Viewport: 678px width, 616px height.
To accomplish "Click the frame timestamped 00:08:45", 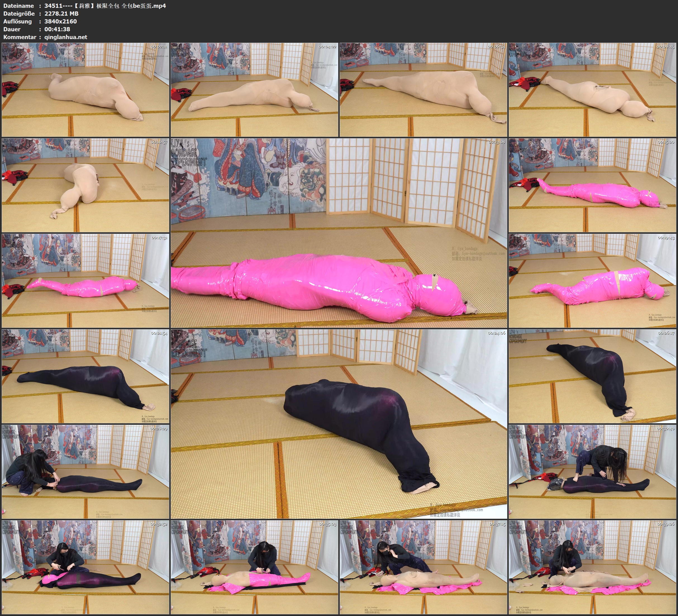I will pos(592,89).
